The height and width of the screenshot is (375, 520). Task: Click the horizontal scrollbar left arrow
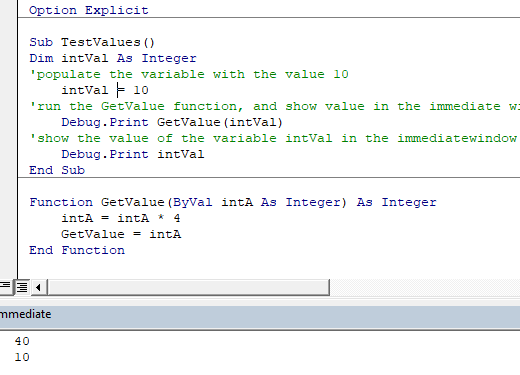[39, 287]
